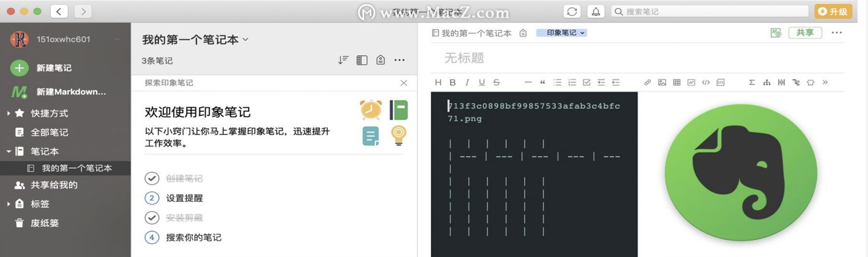Screen dimensions: 868x257
Task: Click the user avatar picture
Action: point(19,39)
